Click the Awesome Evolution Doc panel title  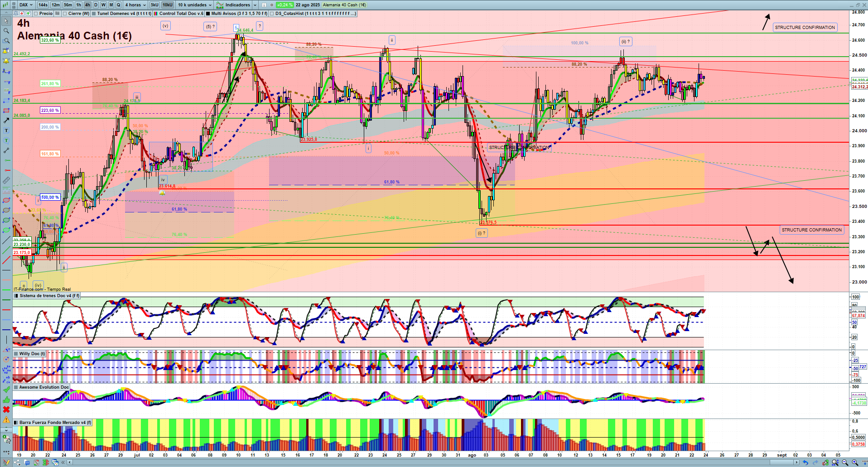(44, 387)
